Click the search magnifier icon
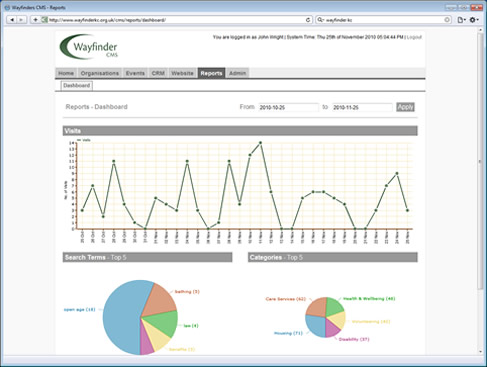 (x=320, y=20)
